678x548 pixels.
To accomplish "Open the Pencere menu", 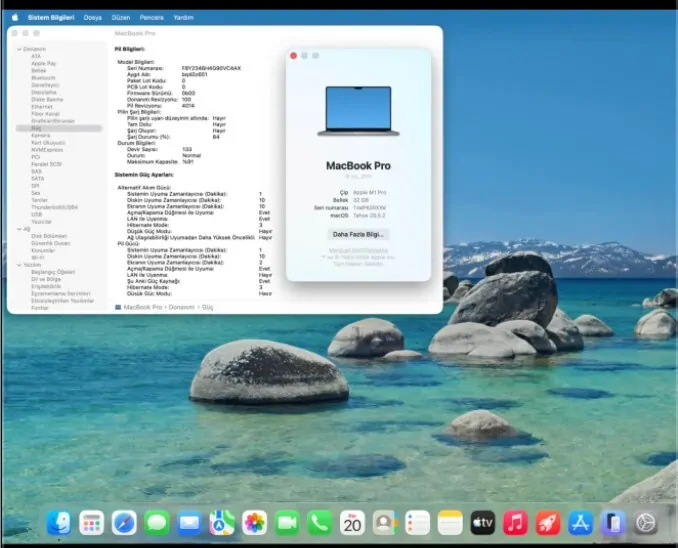I will [151, 17].
